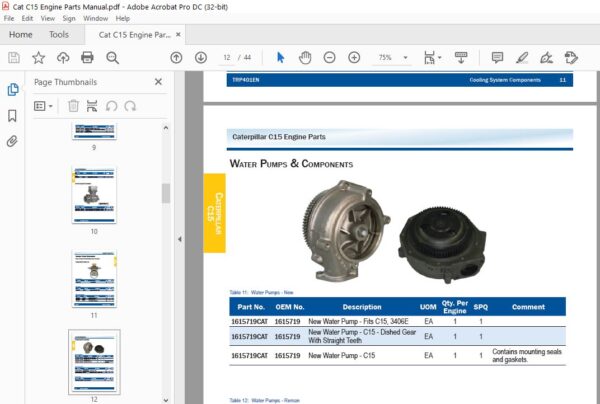Image resolution: width=600 pixels, height=404 pixels.
Task: Add a comment note
Action: coord(497,58)
